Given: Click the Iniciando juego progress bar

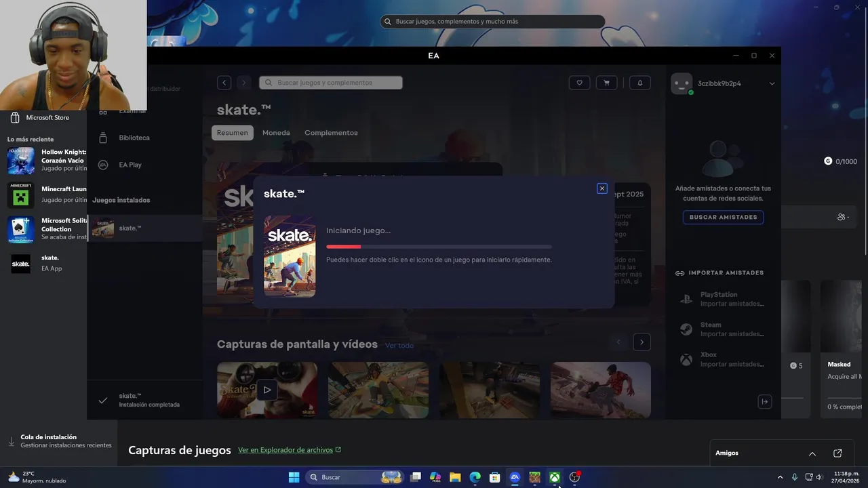Looking at the screenshot, I should pyautogui.click(x=439, y=247).
